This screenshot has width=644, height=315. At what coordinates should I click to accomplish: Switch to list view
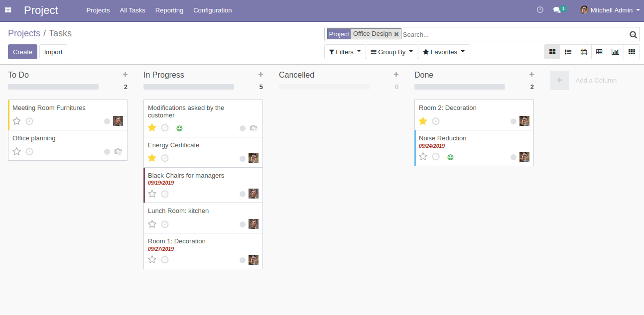[x=568, y=52]
